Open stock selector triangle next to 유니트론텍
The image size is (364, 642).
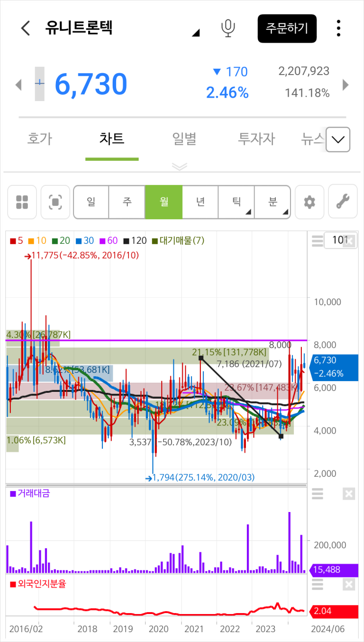tap(195, 33)
